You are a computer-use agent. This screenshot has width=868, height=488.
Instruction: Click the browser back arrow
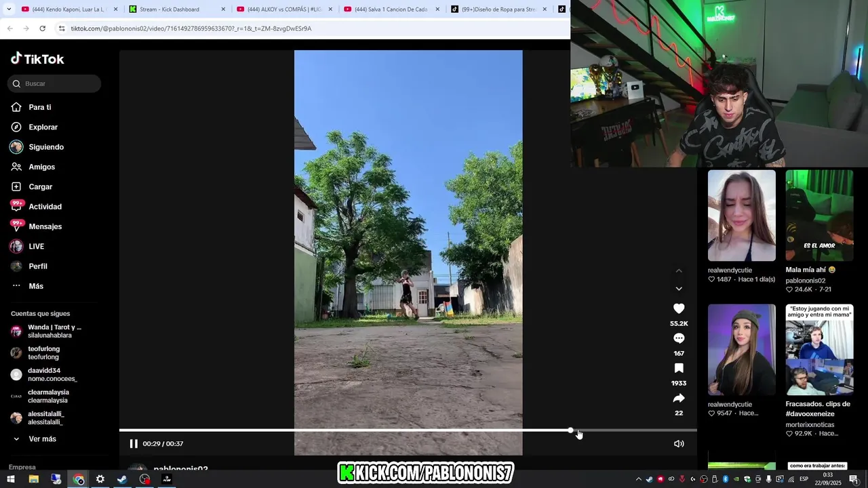click(10, 28)
